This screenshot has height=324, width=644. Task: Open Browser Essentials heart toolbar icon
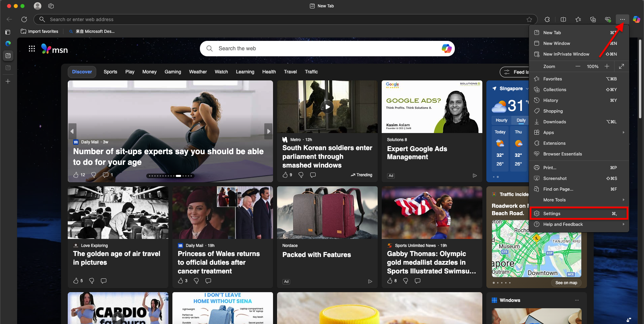(x=608, y=19)
